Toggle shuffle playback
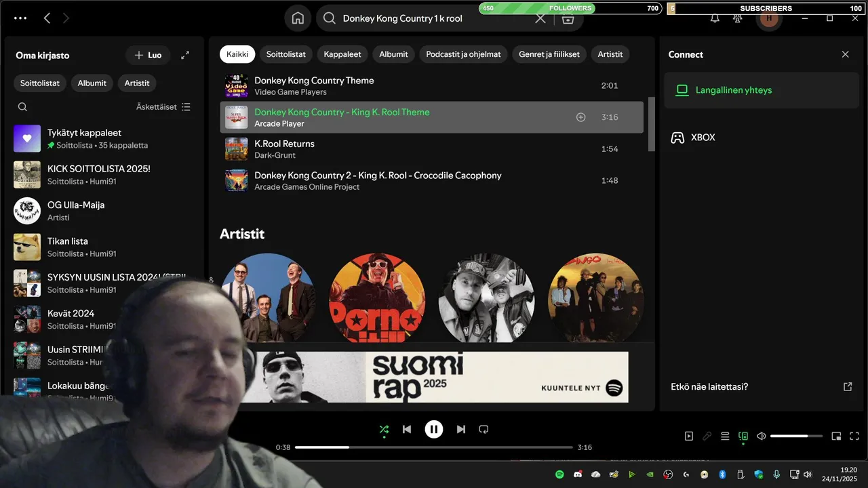The image size is (868, 488). point(384,429)
